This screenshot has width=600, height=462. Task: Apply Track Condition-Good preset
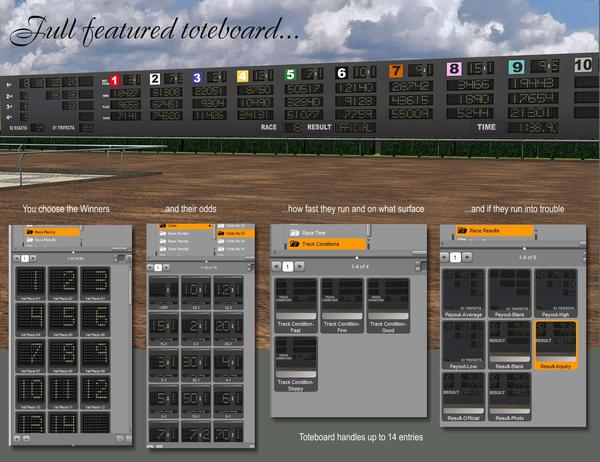388,305
